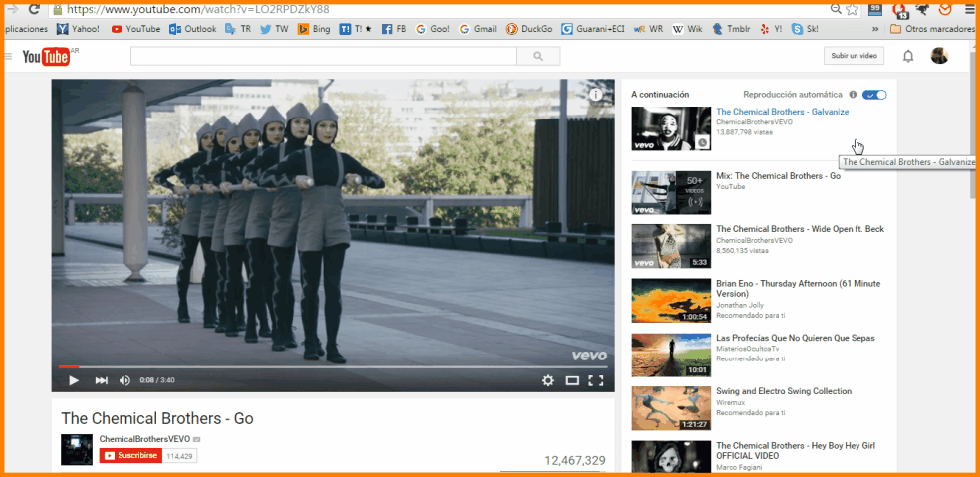Screen dimensions: 980x477
Task: Show video info cards icon
Action: 595,95
